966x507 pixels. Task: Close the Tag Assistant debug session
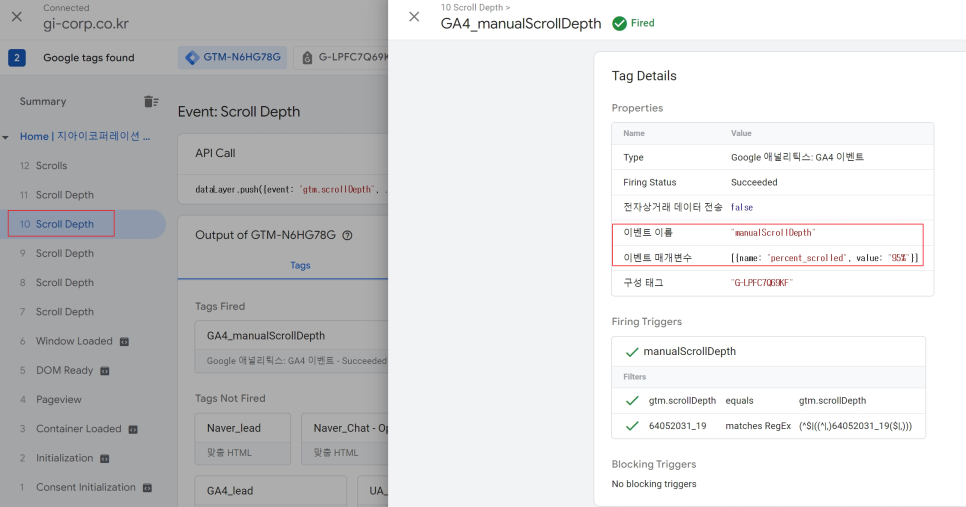click(16, 16)
